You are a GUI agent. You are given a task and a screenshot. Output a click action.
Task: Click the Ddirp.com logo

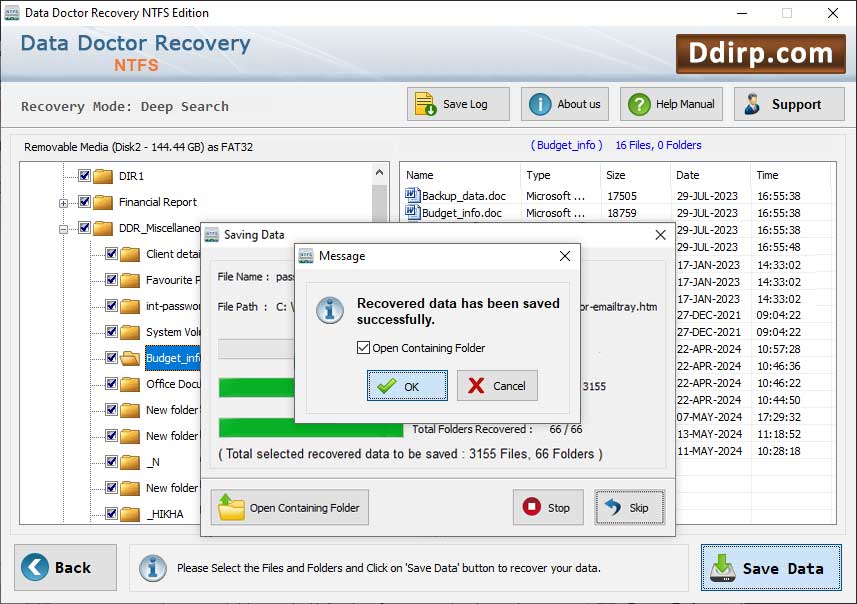point(760,54)
